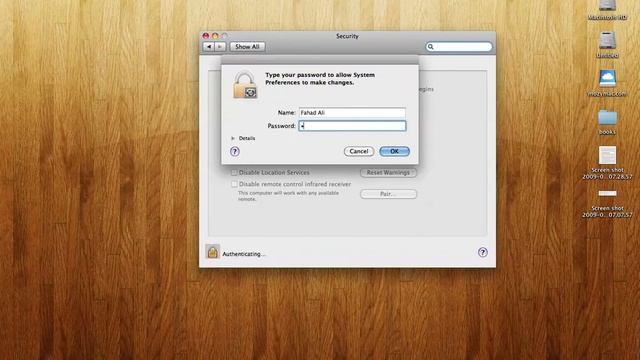
Task: Select the Screen shot 07.07.57 file
Action: (607, 193)
